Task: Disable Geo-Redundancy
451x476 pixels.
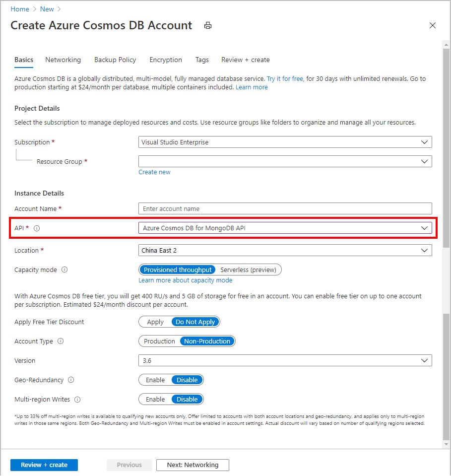Action: (187, 380)
